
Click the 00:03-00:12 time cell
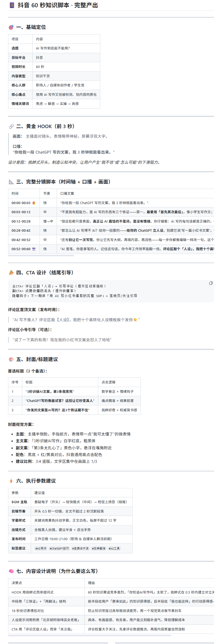click(x=24, y=212)
